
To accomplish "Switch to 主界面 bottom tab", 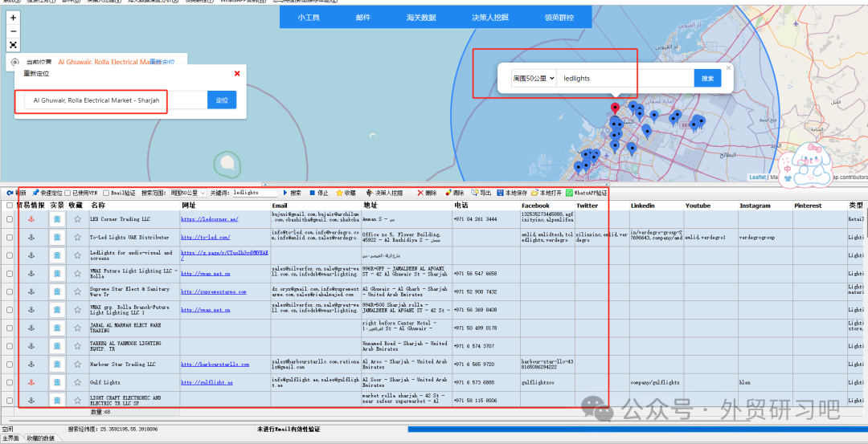I will click(x=10, y=438).
